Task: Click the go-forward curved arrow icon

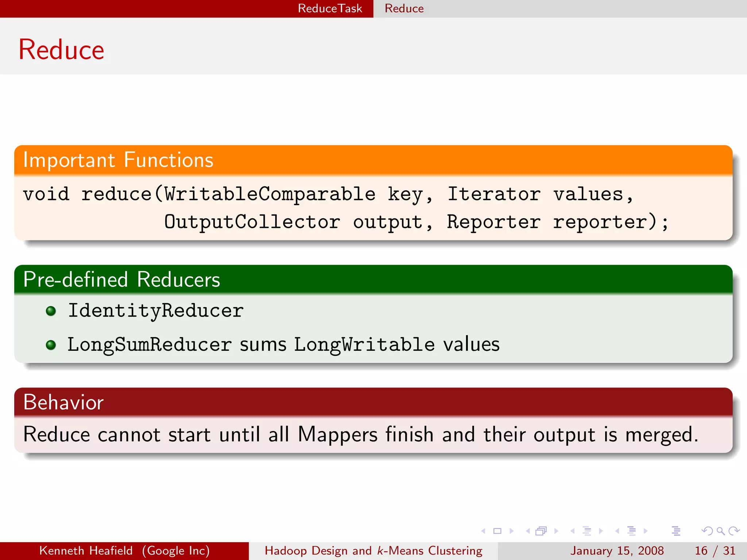Action: point(734,531)
